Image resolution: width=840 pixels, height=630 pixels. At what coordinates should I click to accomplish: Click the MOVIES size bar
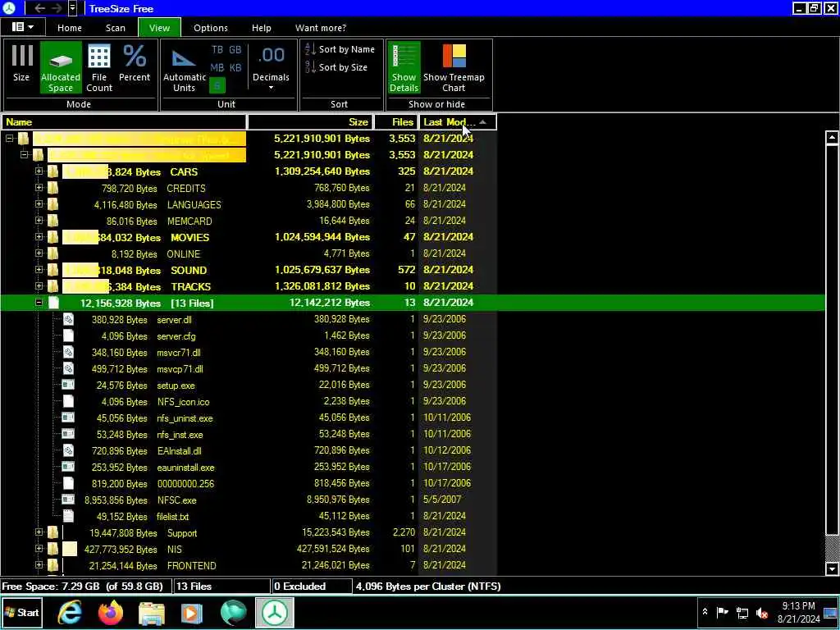point(80,237)
